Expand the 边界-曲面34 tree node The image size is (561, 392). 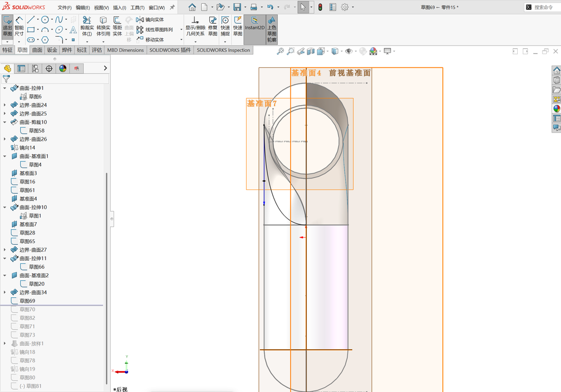[x=4, y=292]
